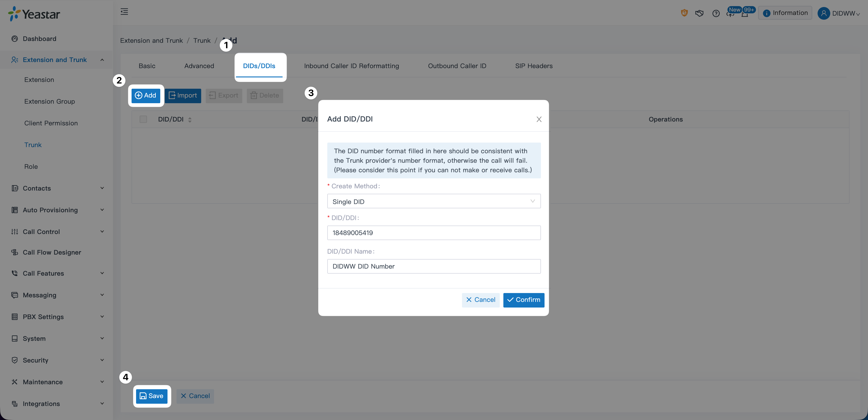Sort by the DID/DDI column arrows
Screen dimensions: 868x420
click(x=190, y=120)
